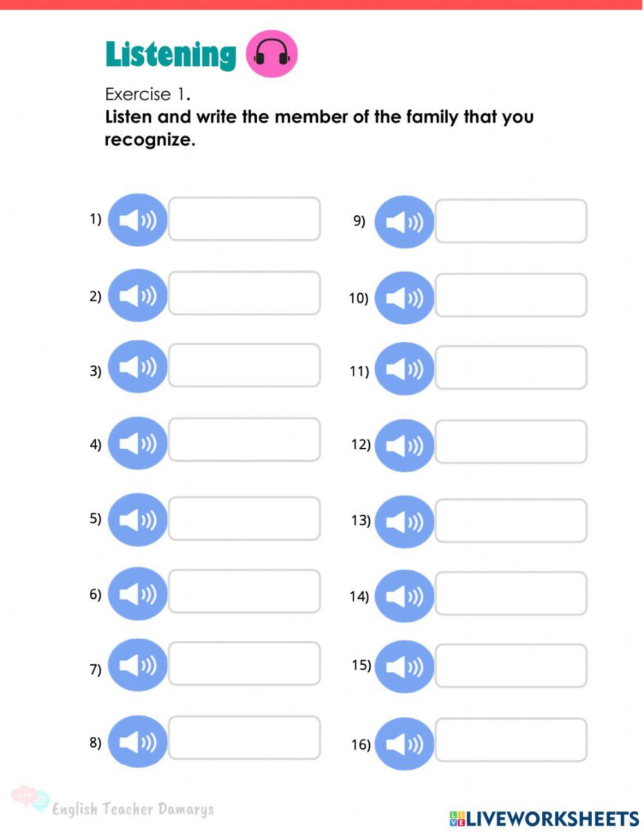Listen to audio for item 8
644x832 pixels.
(137, 742)
